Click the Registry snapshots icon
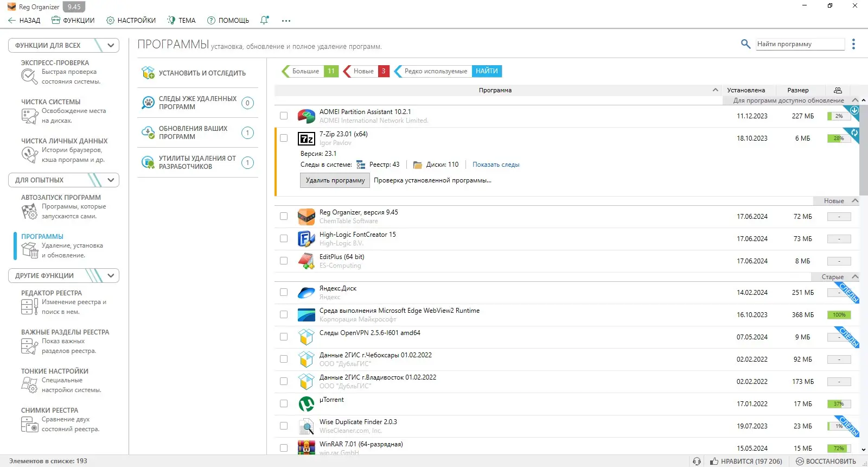The width and height of the screenshot is (868, 467). pyautogui.click(x=29, y=424)
